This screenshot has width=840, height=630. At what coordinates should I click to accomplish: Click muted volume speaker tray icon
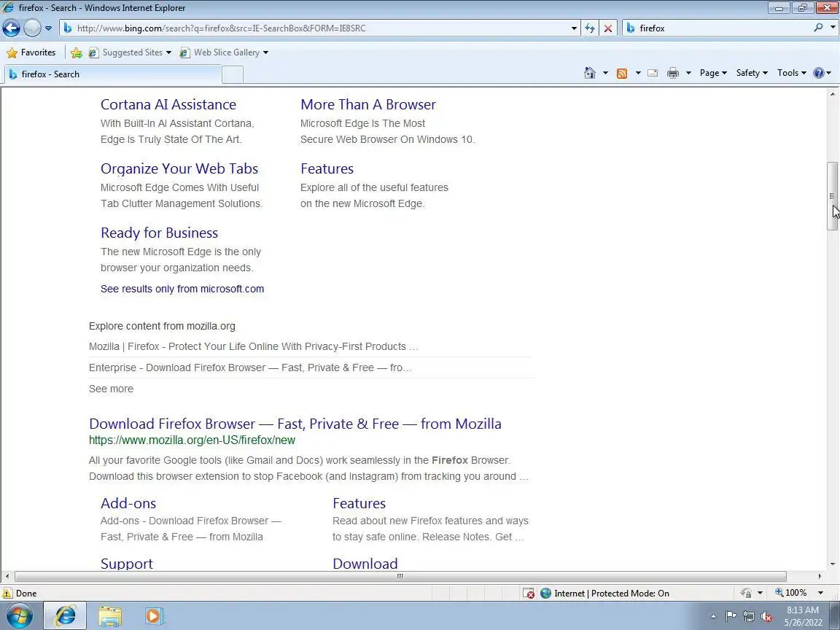pos(766,617)
